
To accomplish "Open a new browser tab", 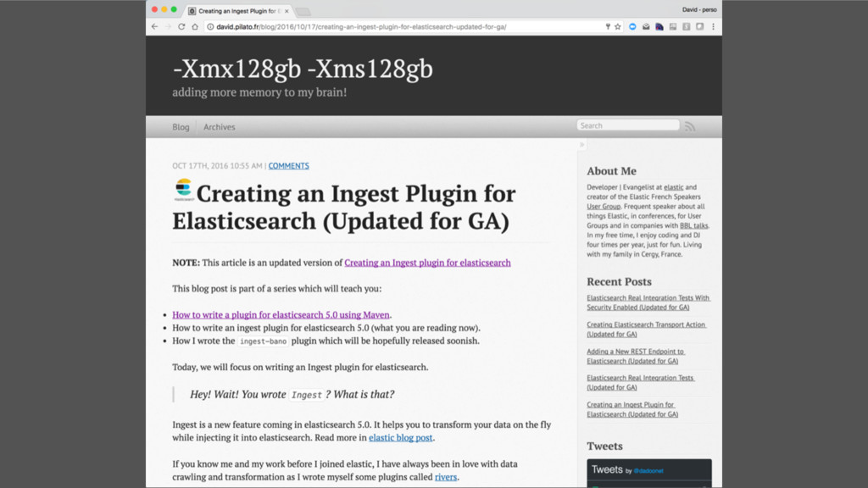I will tap(303, 12).
